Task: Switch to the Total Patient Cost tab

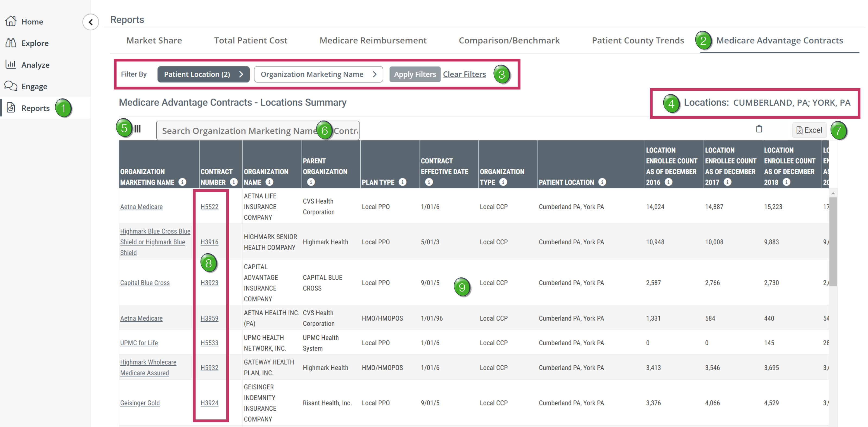Action: 251,40
